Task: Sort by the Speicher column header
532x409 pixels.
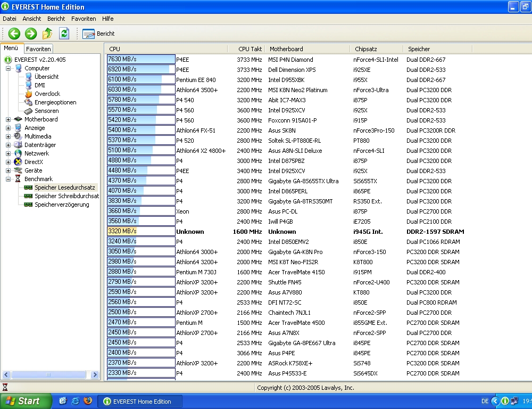Action: coord(438,49)
